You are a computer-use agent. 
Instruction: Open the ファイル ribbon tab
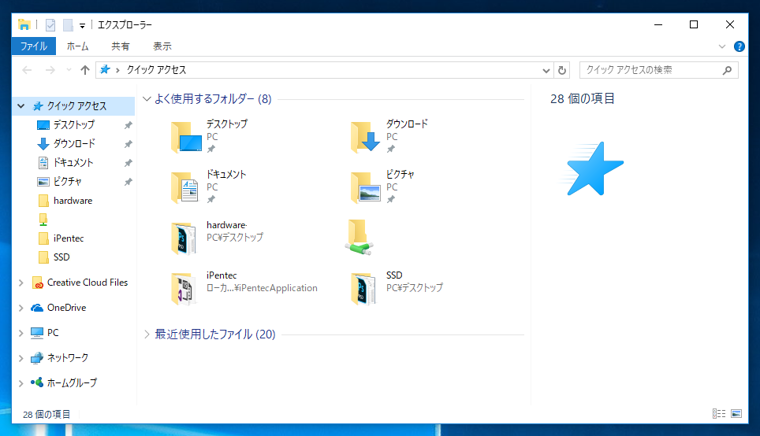pos(33,47)
